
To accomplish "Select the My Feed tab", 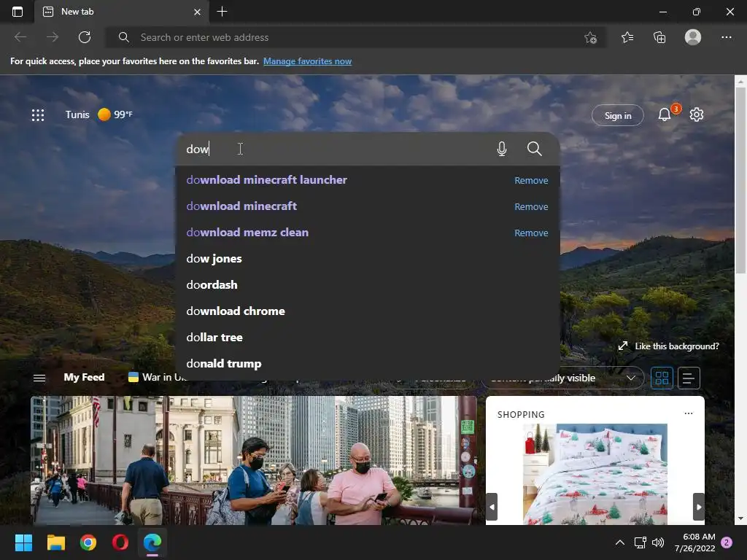I will pos(84,377).
